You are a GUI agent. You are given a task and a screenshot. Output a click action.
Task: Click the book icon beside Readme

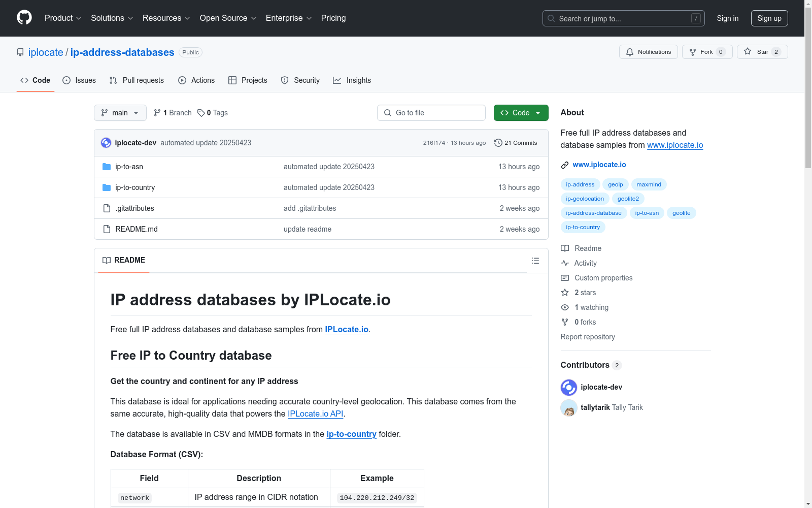(565, 248)
